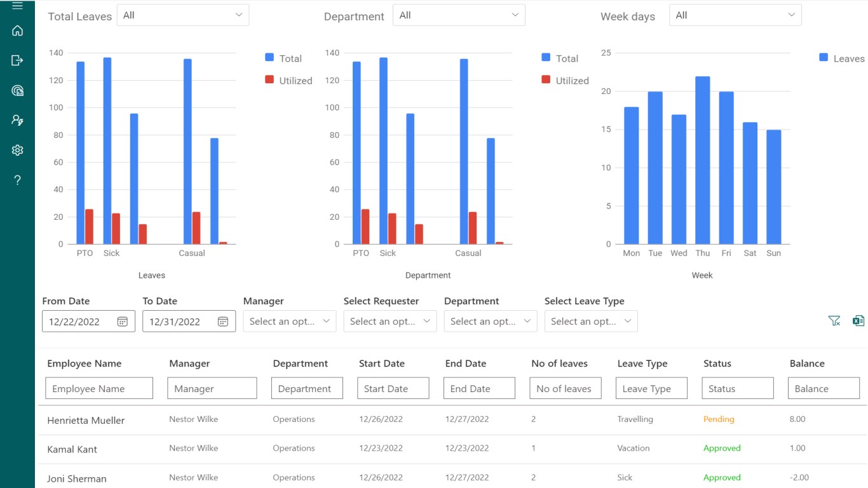868x488 pixels.
Task: Open the From Date calendar picker icon
Action: coord(123,322)
